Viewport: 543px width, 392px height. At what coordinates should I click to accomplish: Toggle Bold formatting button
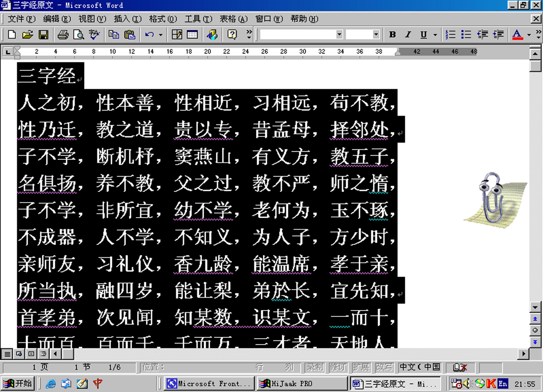pyautogui.click(x=392, y=34)
